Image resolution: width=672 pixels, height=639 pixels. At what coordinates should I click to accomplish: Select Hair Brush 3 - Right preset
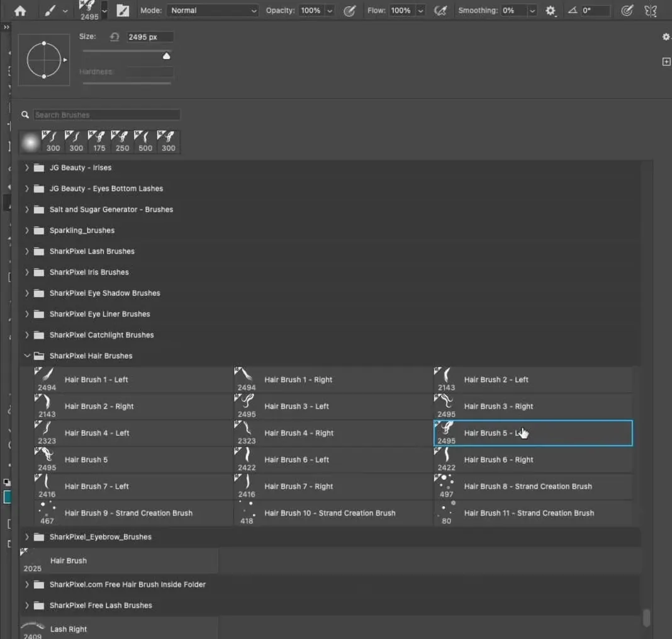coord(533,407)
